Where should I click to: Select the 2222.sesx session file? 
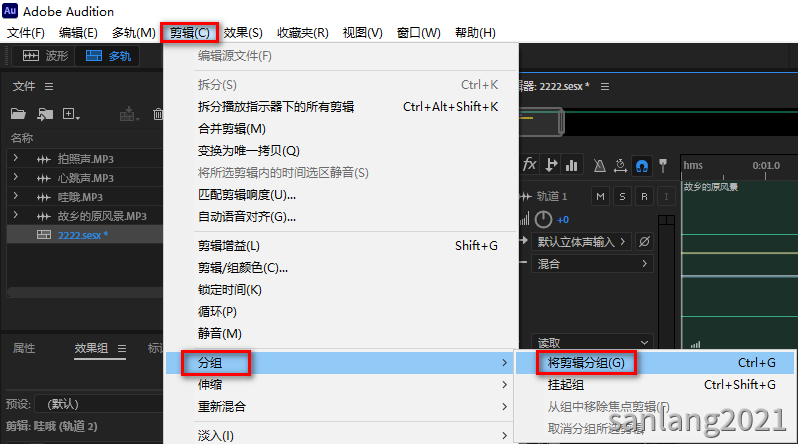[x=82, y=235]
